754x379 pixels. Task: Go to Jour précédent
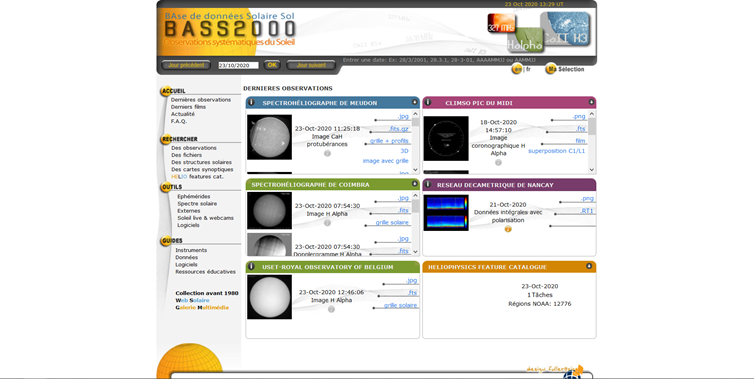(186, 65)
